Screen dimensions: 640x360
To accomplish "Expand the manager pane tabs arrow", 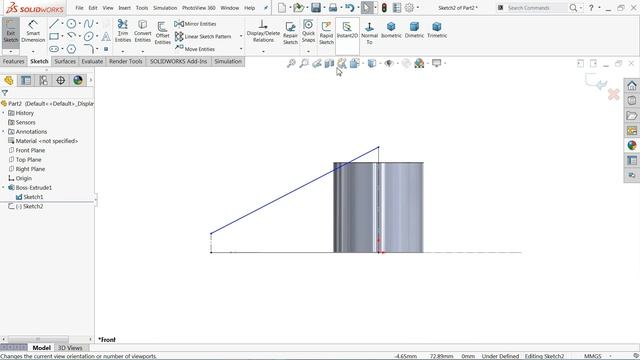I will (91, 80).
